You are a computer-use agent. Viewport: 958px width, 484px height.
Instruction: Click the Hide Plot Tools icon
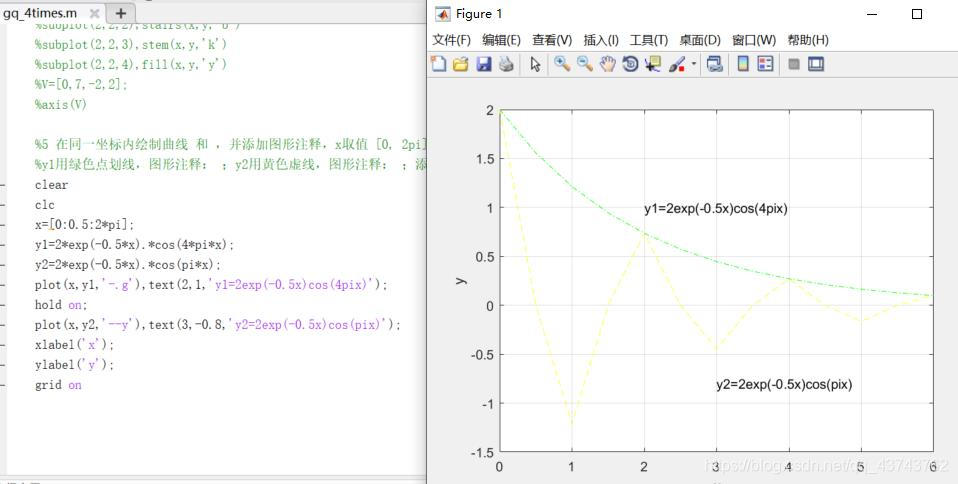click(x=794, y=64)
